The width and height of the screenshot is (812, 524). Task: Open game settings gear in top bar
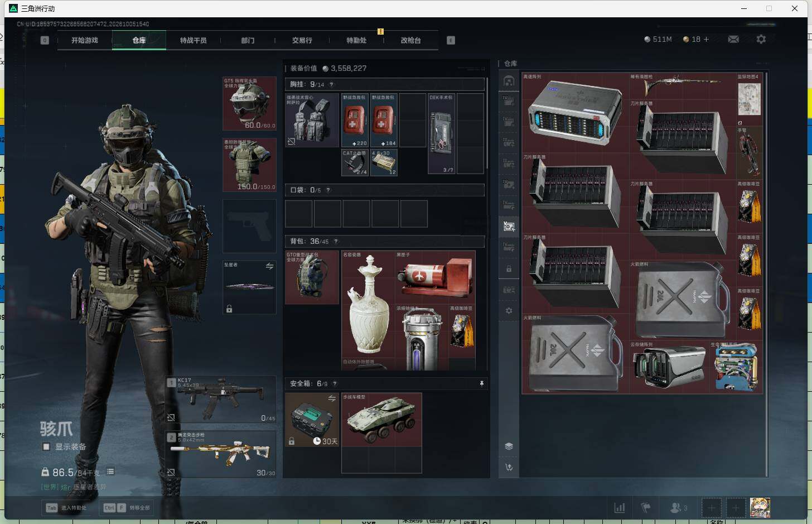[761, 39]
